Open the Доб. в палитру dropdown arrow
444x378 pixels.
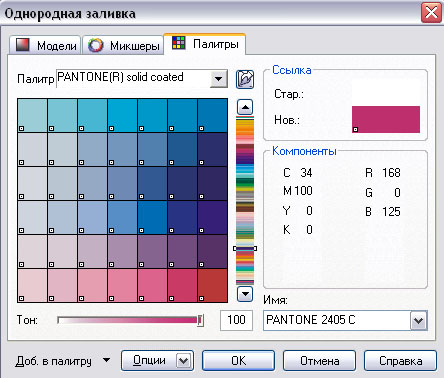tap(106, 360)
